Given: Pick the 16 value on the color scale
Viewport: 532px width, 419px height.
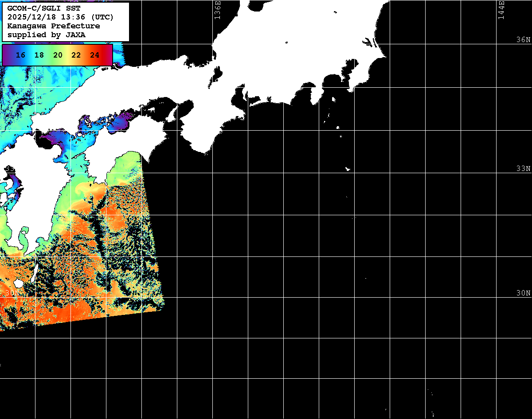Looking at the screenshot, I should pos(20,55).
